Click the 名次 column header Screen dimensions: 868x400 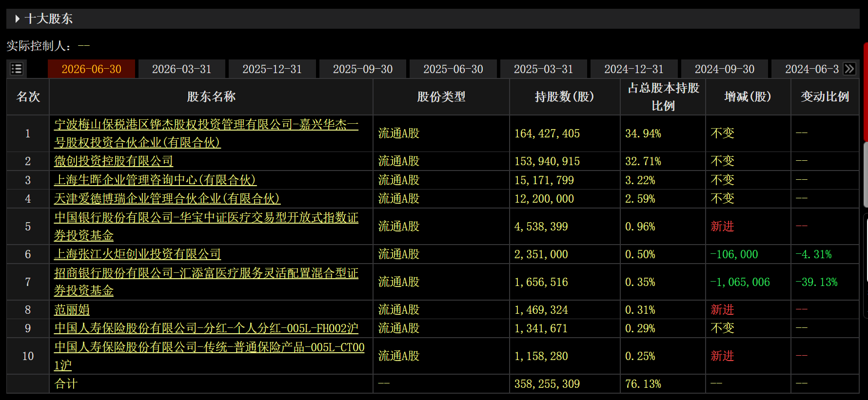coord(28,97)
